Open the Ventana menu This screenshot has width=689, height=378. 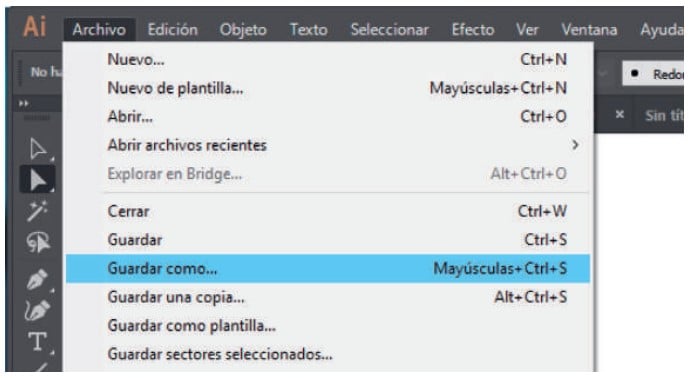(x=589, y=30)
